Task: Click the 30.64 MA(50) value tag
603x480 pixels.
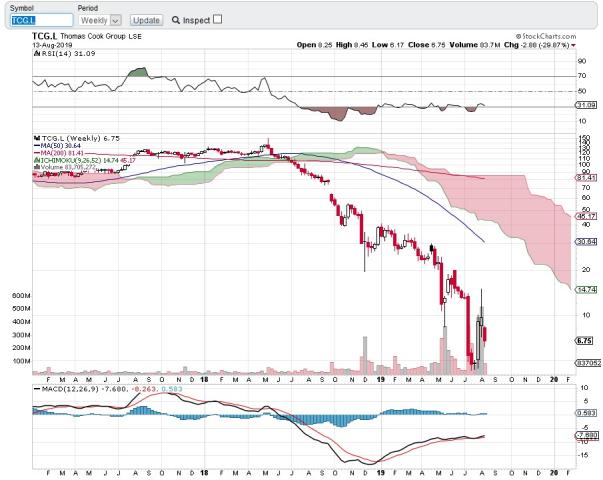Action: 586,241
